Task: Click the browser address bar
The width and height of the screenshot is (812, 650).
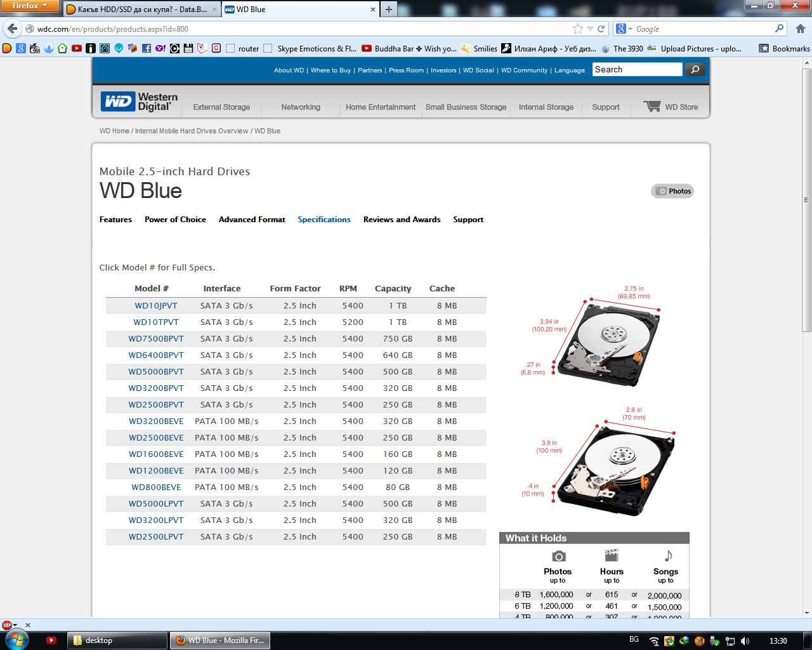Action: 304,29
